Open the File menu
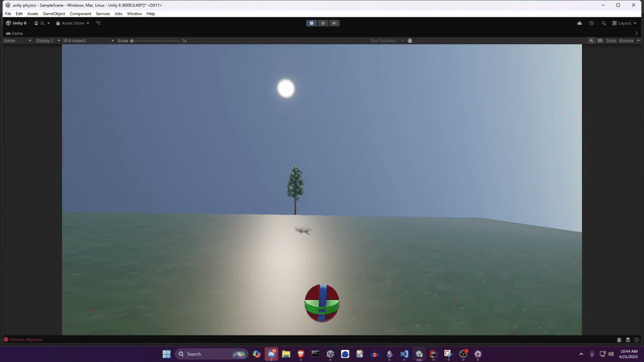The height and width of the screenshot is (362, 644). pyautogui.click(x=8, y=14)
